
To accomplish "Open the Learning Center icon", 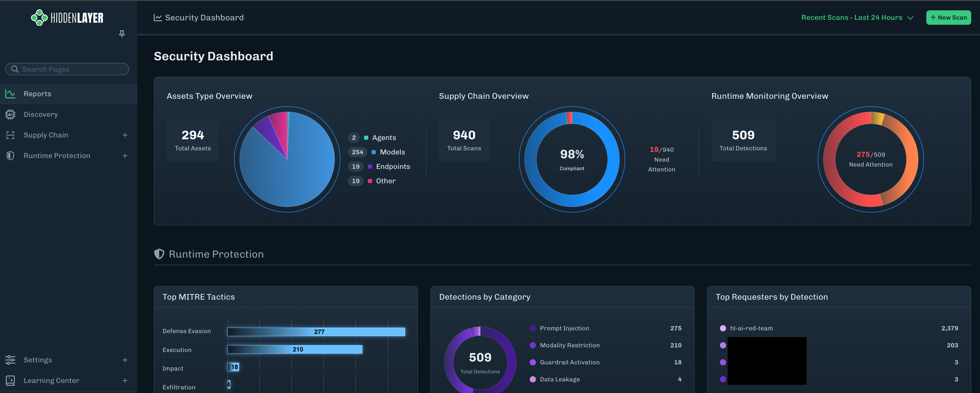I will tap(10, 380).
